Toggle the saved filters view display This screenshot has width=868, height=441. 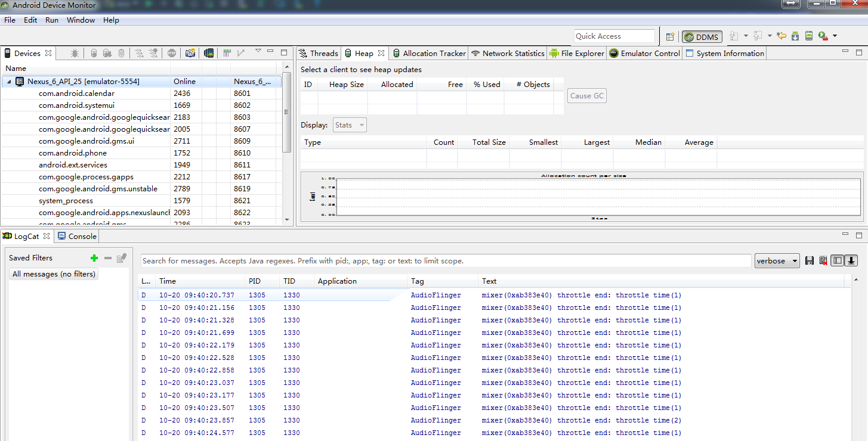coord(838,260)
